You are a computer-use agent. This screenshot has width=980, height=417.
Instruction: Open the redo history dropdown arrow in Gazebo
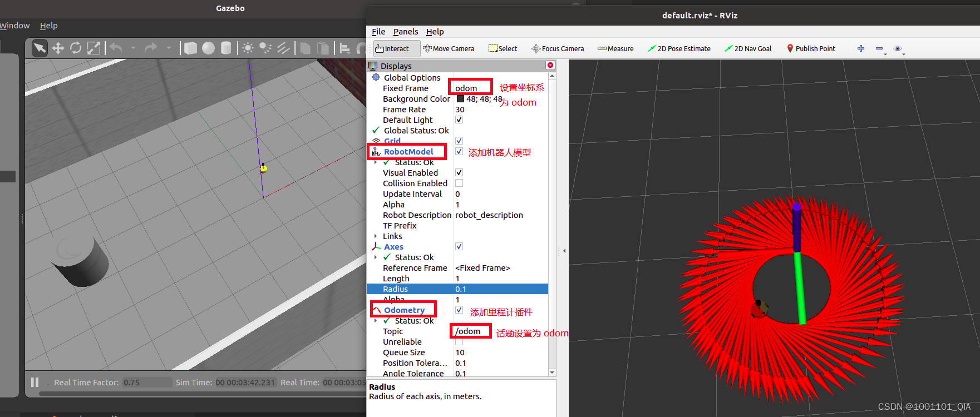tap(169, 48)
